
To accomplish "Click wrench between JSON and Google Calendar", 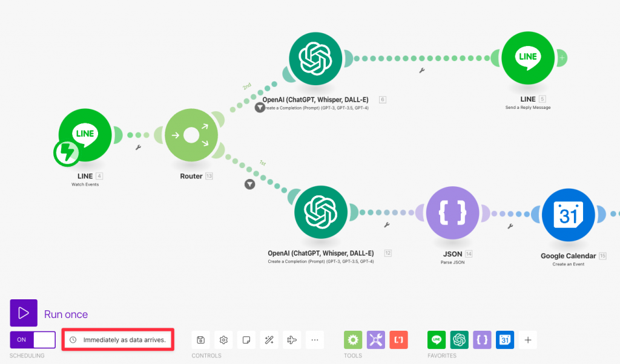I will (x=510, y=226).
